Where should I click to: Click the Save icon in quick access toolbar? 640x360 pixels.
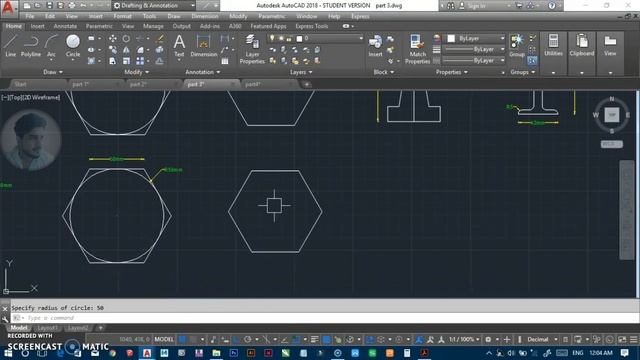pyautogui.click(x=49, y=6)
